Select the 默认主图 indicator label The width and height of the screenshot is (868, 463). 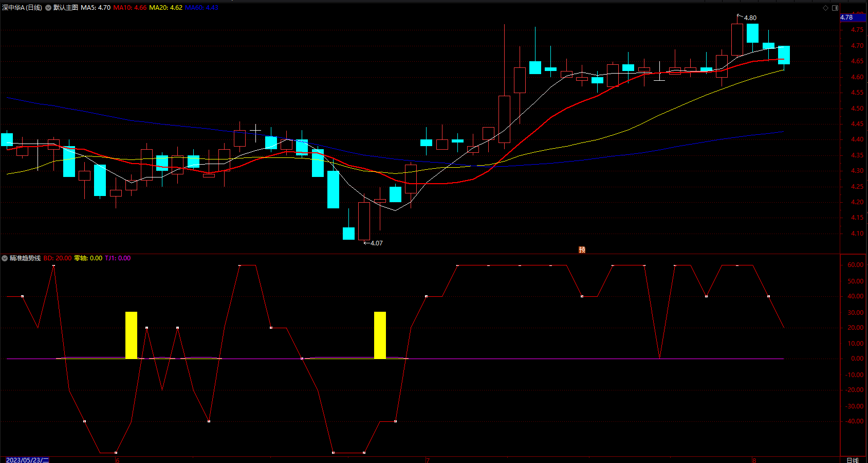[66, 8]
